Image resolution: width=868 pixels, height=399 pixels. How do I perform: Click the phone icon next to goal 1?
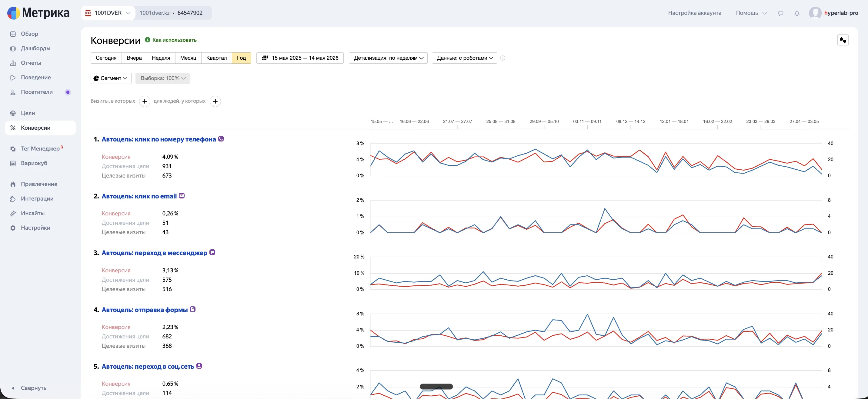coord(221,139)
